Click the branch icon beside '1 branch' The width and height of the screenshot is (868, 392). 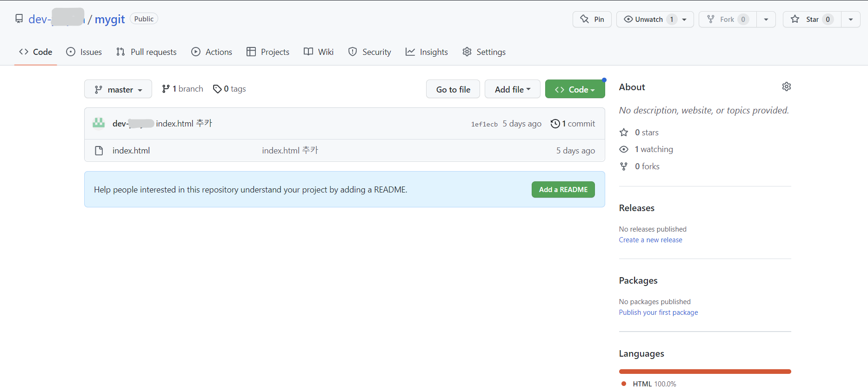pyautogui.click(x=166, y=89)
